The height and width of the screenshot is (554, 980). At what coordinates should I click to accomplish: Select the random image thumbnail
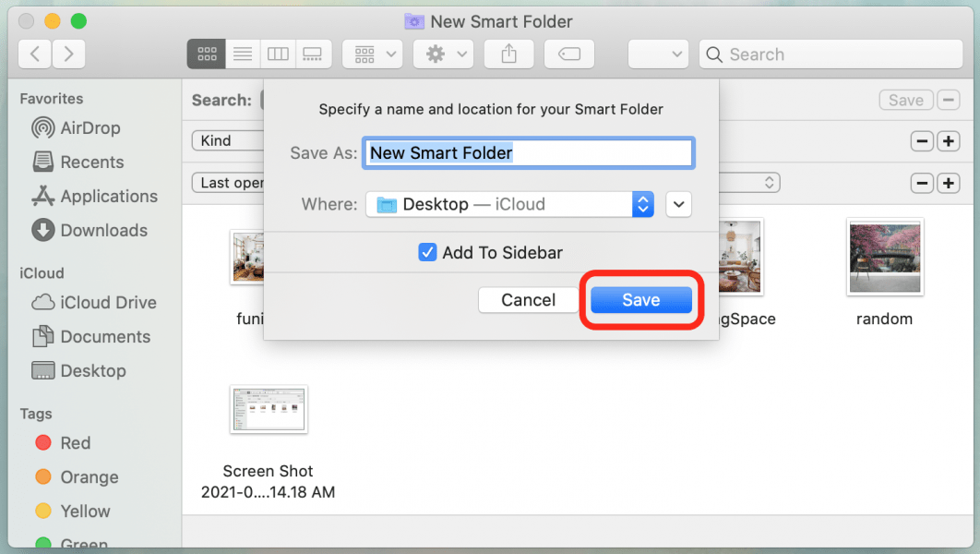[884, 257]
